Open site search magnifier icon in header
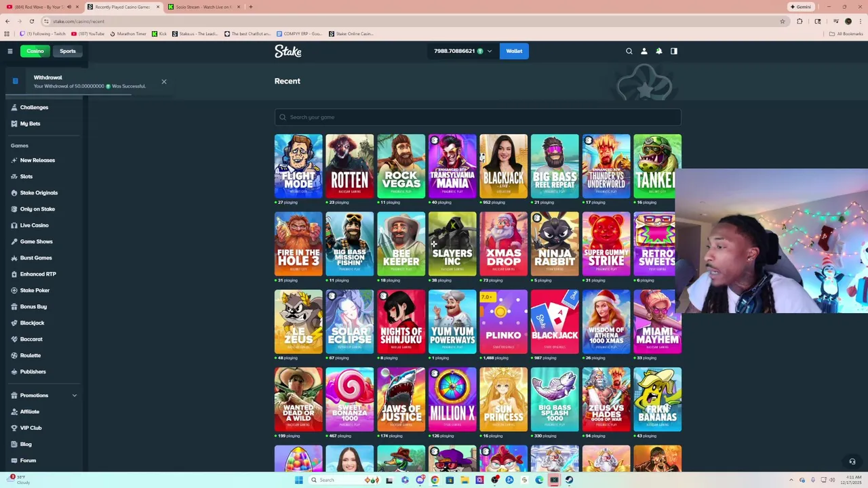The image size is (868, 488). click(629, 51)
